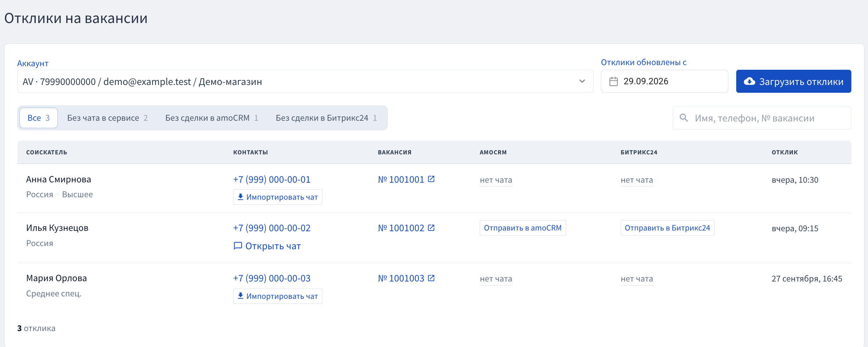Screen dimensions: 868x347
Task: Switch to the Без сделки в Битрикс24 tab
Action: 326,118
